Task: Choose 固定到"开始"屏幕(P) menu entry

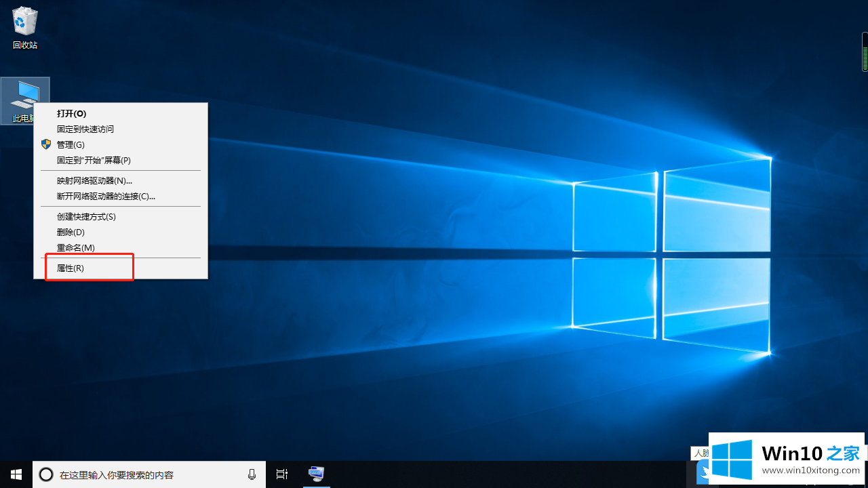Action: tap(121, 160)
